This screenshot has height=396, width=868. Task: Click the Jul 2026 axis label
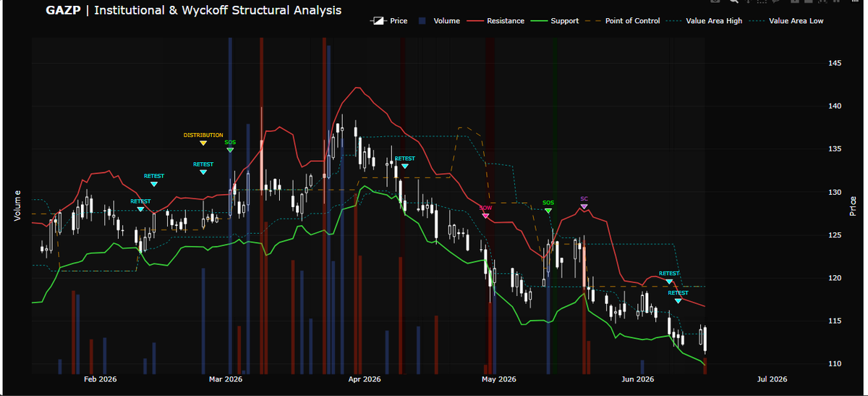(772, 379)
